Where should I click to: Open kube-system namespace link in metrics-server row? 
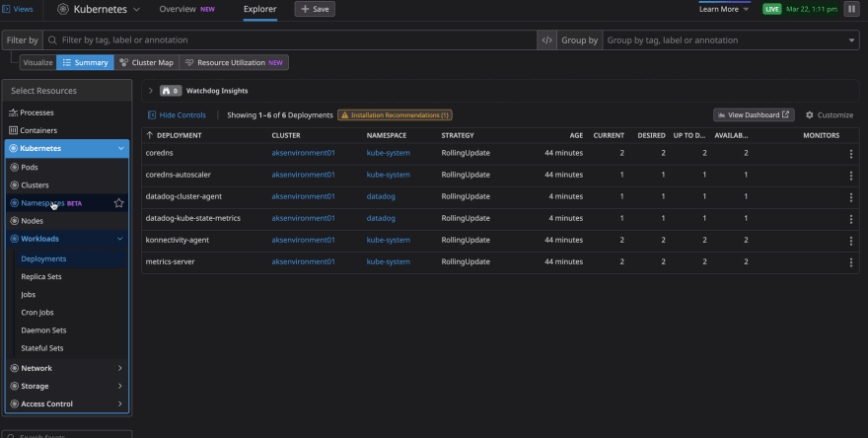[x=388, y=262]
